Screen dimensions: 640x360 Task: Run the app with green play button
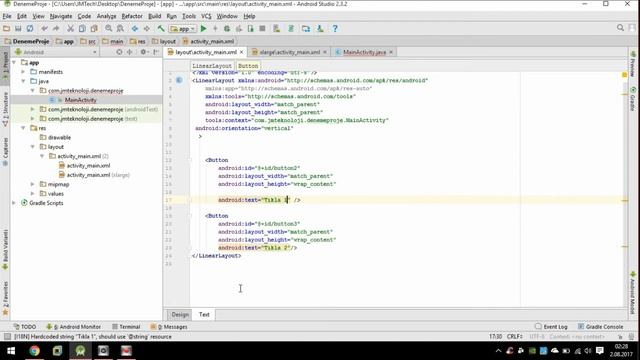coord(203,29)
